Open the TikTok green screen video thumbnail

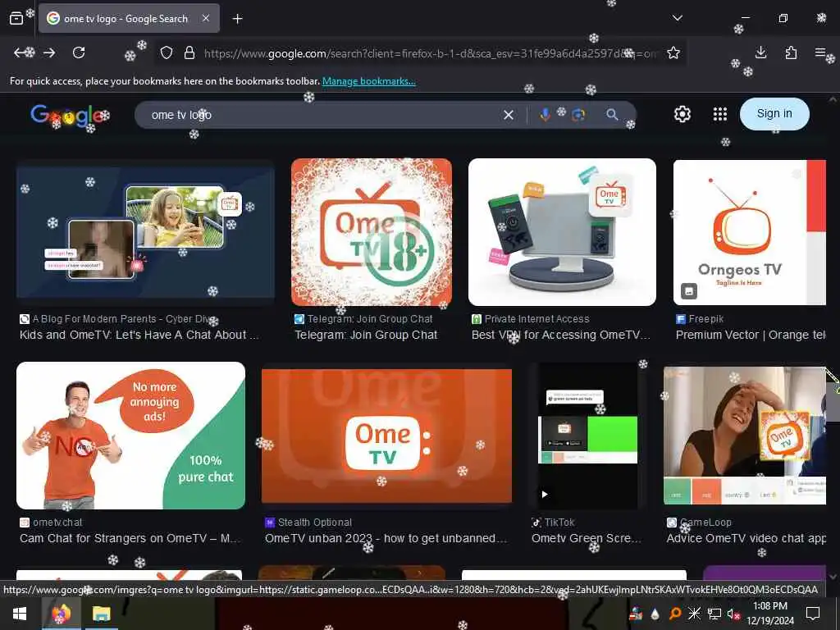[587, 435]
